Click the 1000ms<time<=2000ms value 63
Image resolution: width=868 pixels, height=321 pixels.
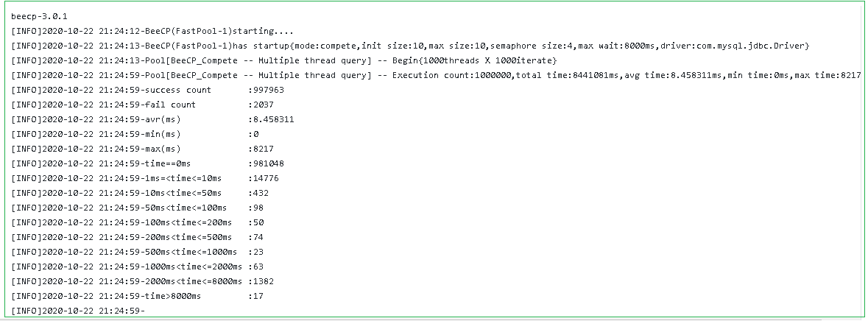pyautogui.click(x=258, y=267)
